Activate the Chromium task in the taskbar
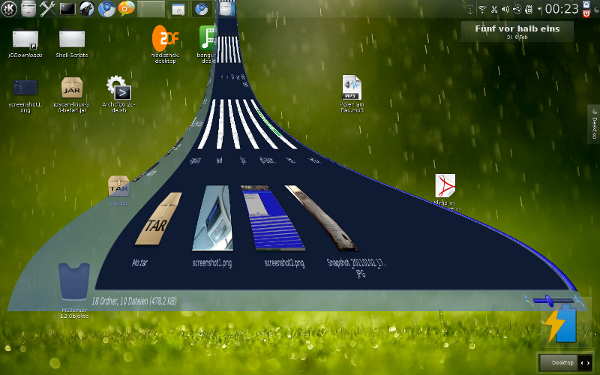This screenshot has width=600, height=375. (201, 9)
